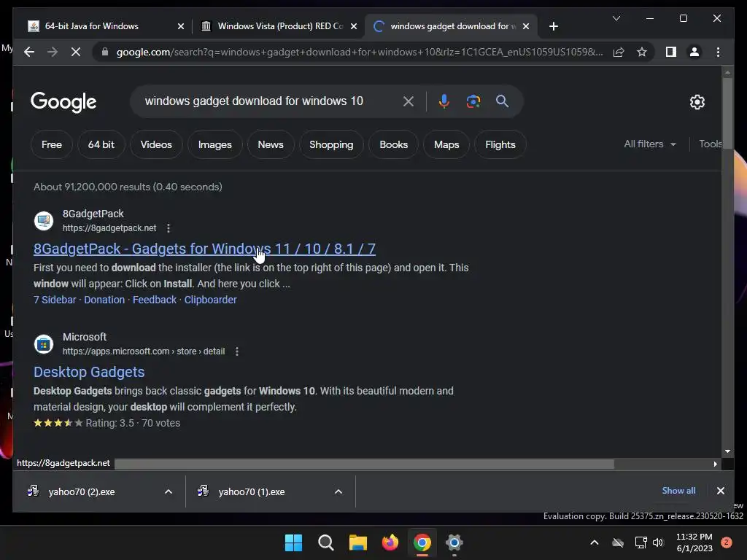Screen dimensions: 747x560
Task: Click the vertical scrollbar down arrow
Action: pos(727,451)
